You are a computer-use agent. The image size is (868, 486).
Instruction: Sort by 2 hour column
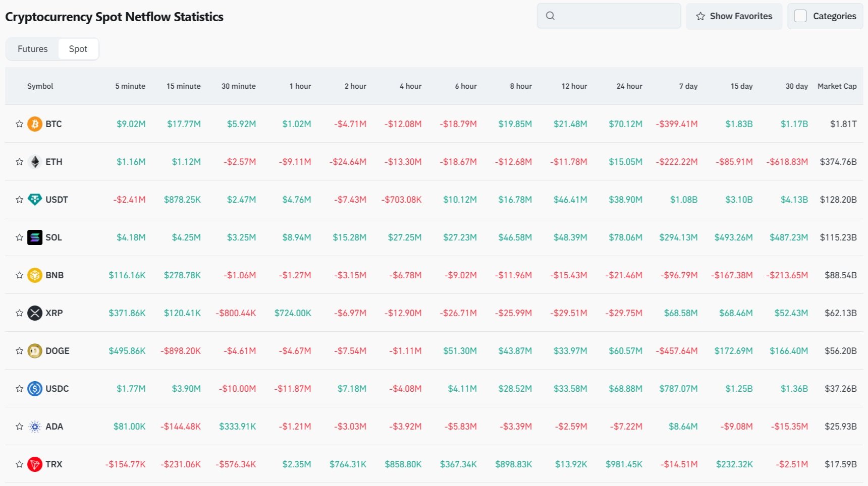(355, 86)
